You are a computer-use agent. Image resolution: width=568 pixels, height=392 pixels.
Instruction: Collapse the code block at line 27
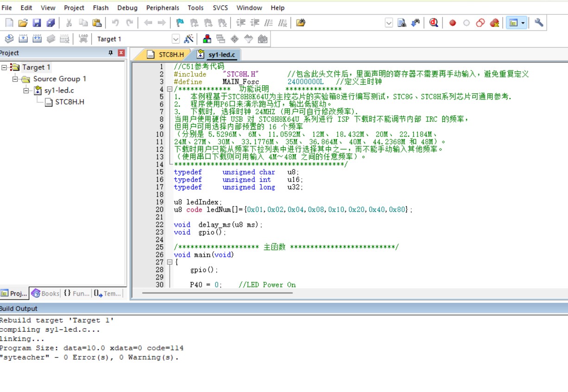click(x=170, y=262)
